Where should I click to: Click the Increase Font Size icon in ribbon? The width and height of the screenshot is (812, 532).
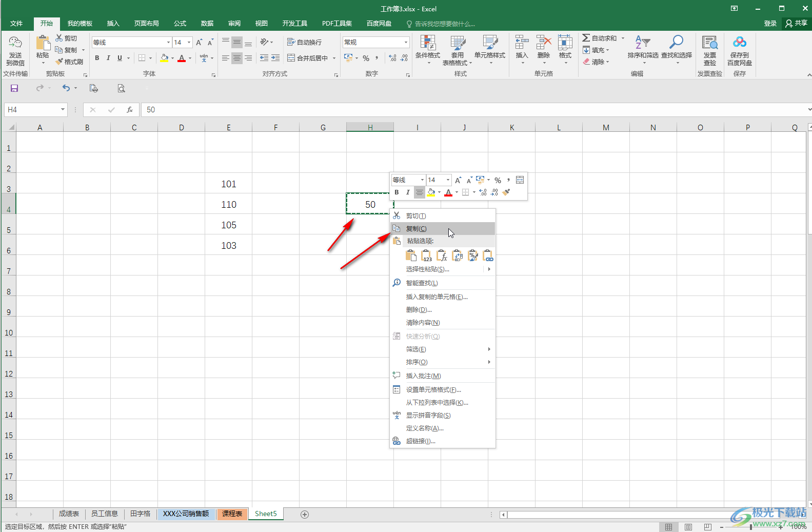[x=199, y=42]
